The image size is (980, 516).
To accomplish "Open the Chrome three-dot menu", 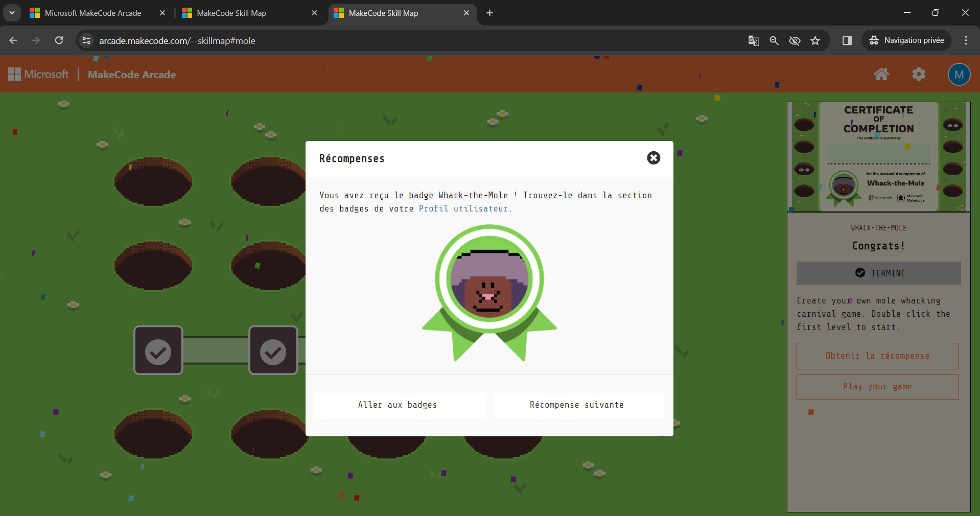I will [x=965, y=41].
